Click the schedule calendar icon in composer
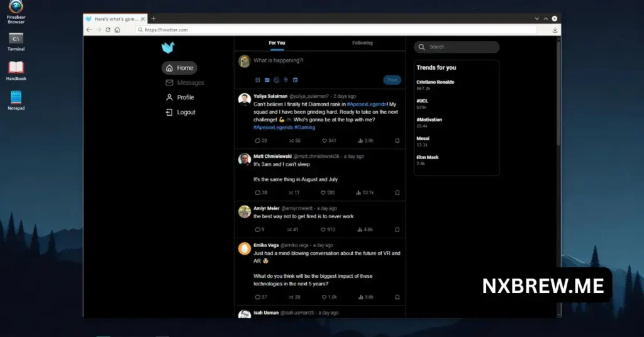Screen dimensions: 644x337 tap(295, 80)
